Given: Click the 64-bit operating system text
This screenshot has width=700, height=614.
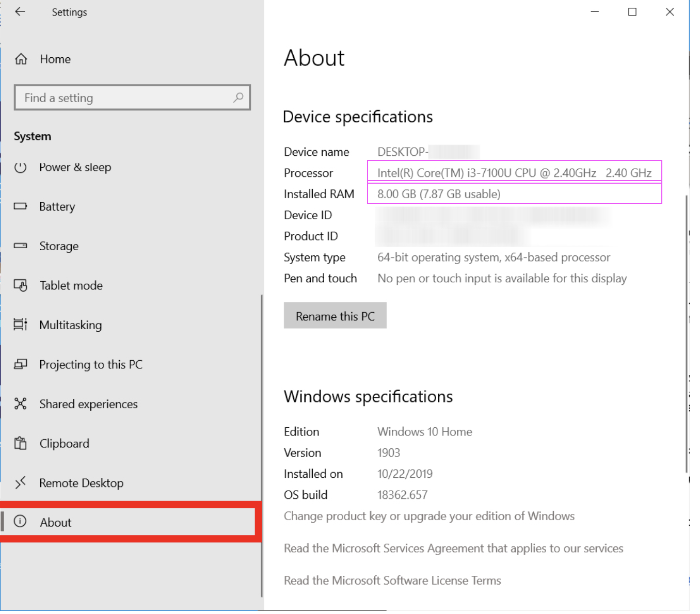Looking at the screenshot, I should click(x=494, y=257).
